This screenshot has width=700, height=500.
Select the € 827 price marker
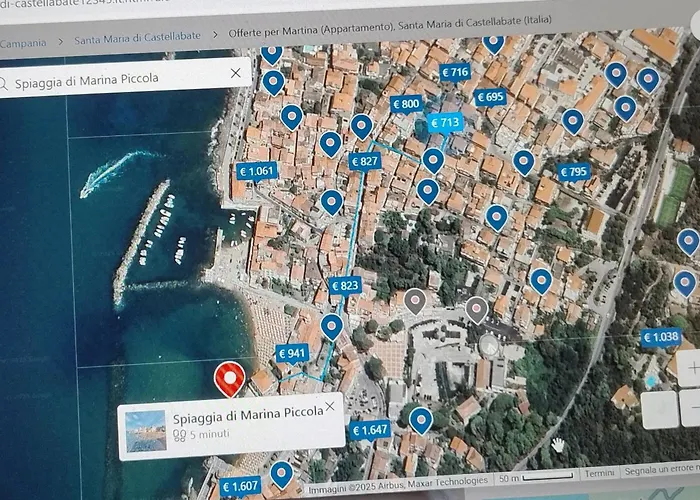pos(365,162)
